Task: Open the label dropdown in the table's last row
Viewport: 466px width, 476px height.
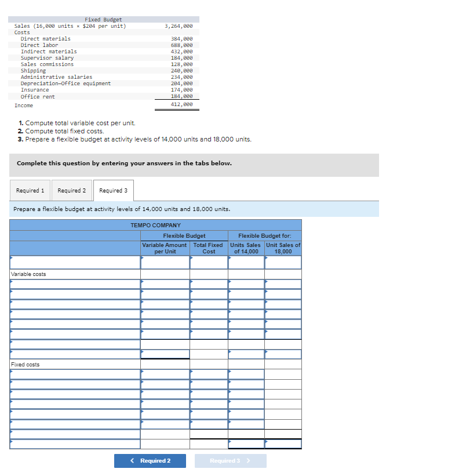Action: [x=75, y=444]
